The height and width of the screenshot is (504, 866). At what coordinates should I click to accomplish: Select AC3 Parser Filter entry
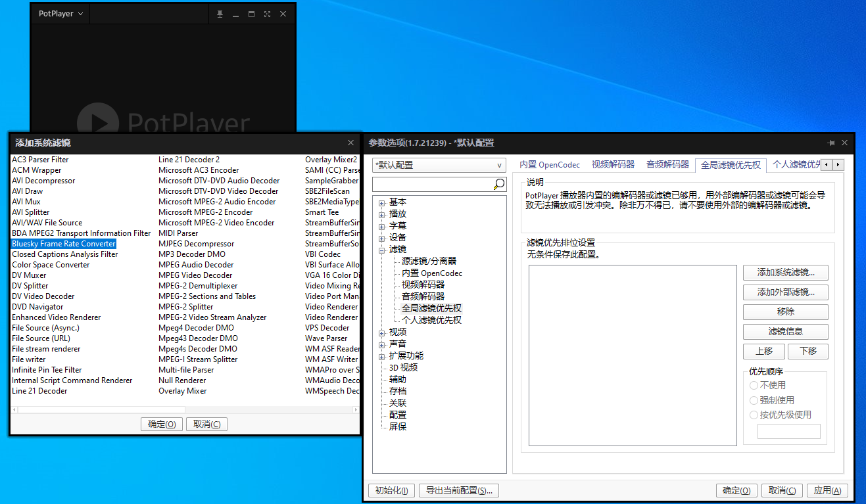(x=40, y=160)
